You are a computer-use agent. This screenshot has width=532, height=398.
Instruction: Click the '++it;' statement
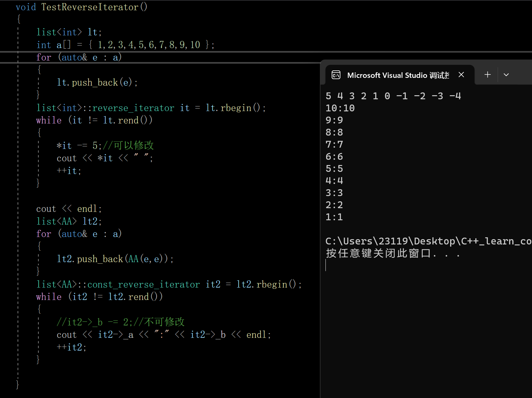(69, 171)
